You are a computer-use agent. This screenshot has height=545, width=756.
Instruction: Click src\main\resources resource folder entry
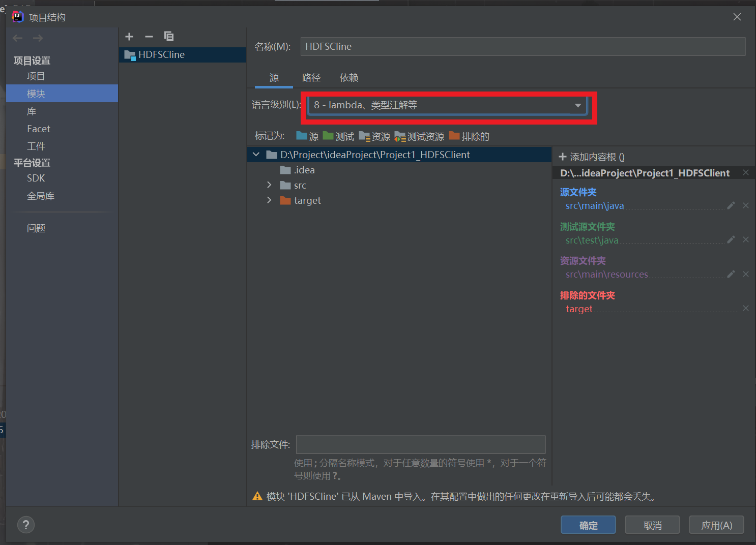[607, 275]
